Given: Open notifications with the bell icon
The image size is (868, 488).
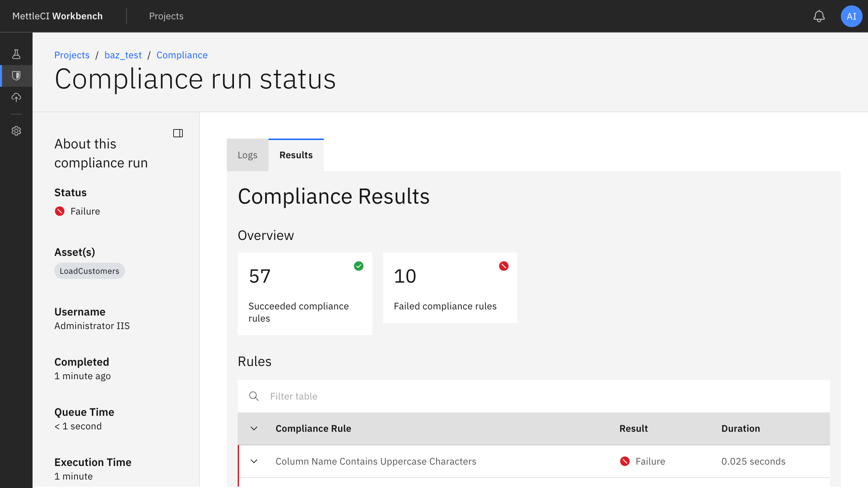Looking at the screenshot, I should tap(819, 16).
